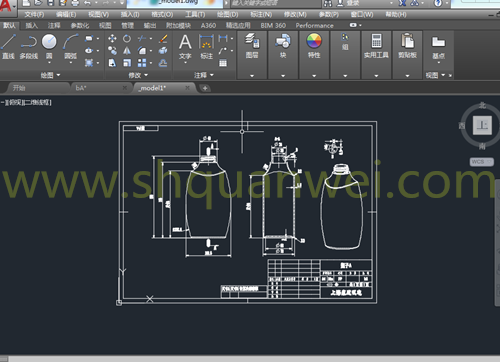Select the Polyline (多段线) tool
Image resolution: width=500 pixels, height=362 pixels.
(29, 46)
